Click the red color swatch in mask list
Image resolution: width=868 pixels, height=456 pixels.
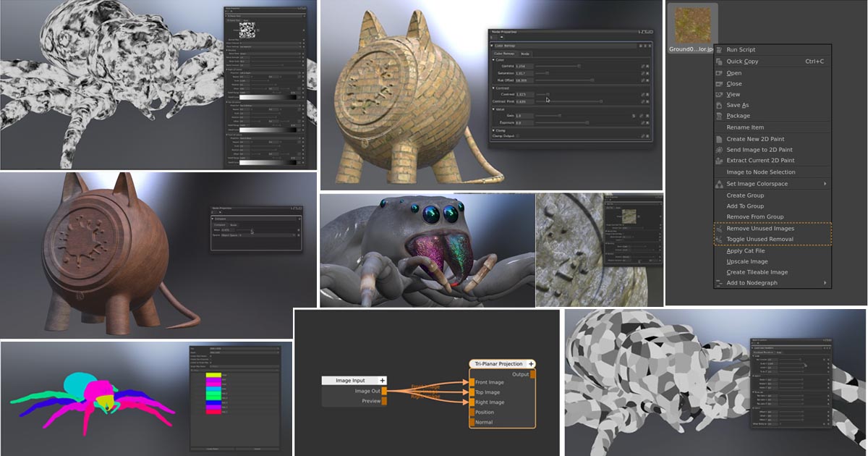point(213,412)
